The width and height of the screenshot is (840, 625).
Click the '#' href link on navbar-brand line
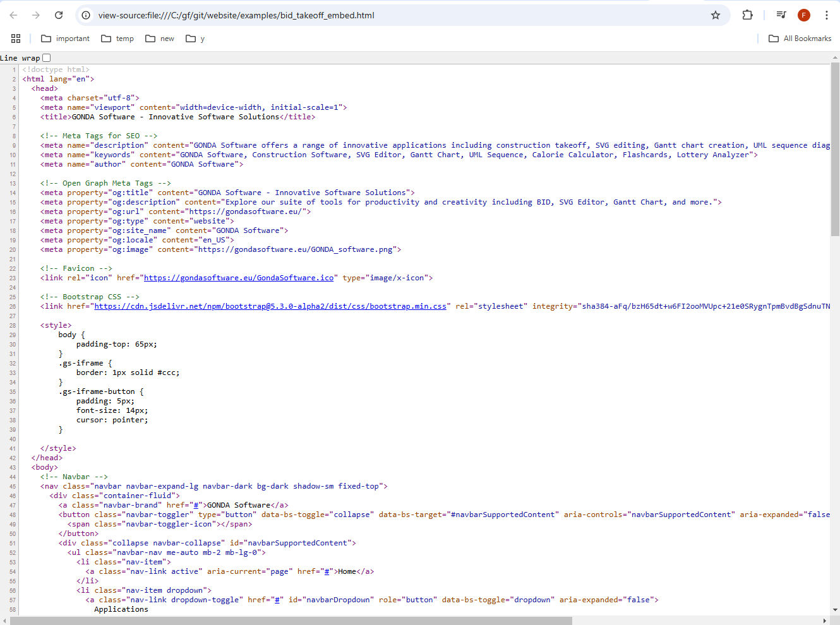(x=196, y=505)
